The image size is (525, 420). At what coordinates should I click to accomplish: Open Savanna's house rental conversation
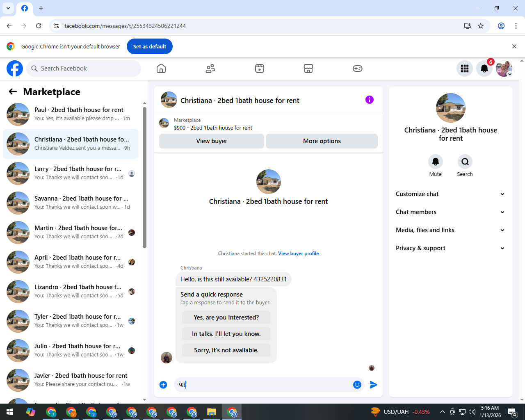tap(71, 203)
